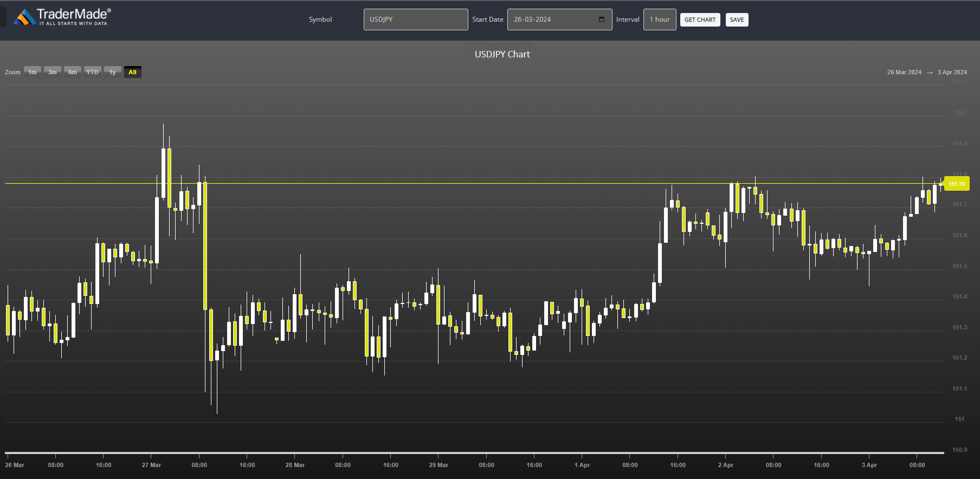
Task: Click the 28 Mar label on time axis
Action: 295,465
